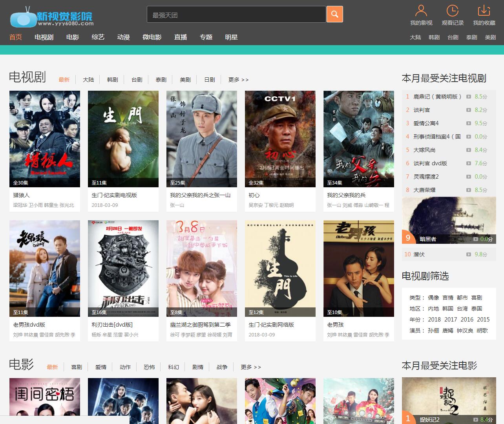
Task: Open 捉妖记2 ranking thumbnail
Action: 449,401
